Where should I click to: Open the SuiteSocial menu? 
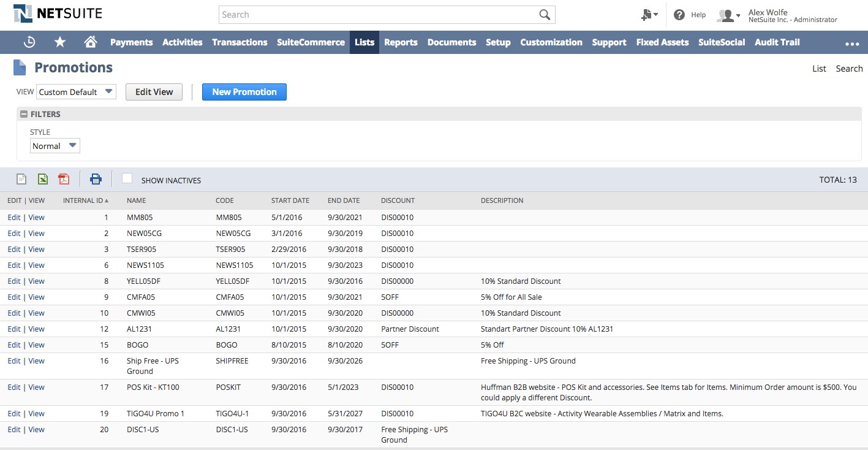[722, 42]
